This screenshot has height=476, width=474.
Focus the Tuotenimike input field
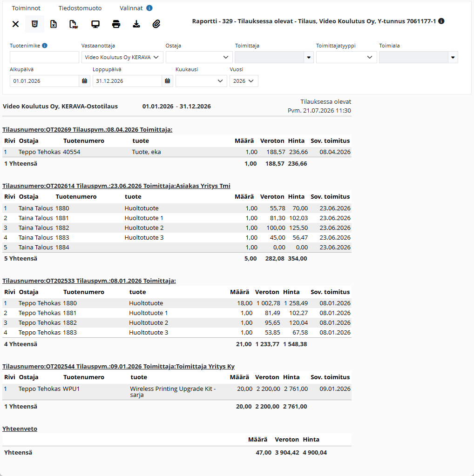(x=44, y=57)
